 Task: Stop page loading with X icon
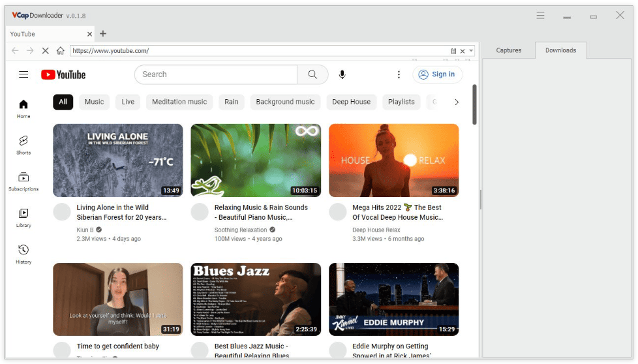[x=46, y=51]
